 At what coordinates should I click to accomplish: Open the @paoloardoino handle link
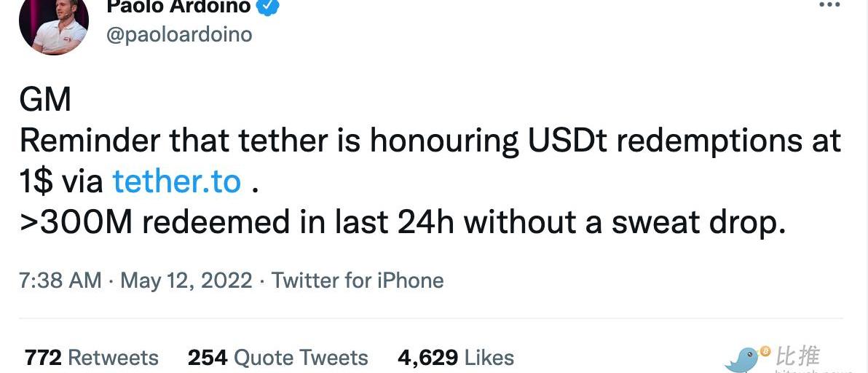(x=179, y=34)
